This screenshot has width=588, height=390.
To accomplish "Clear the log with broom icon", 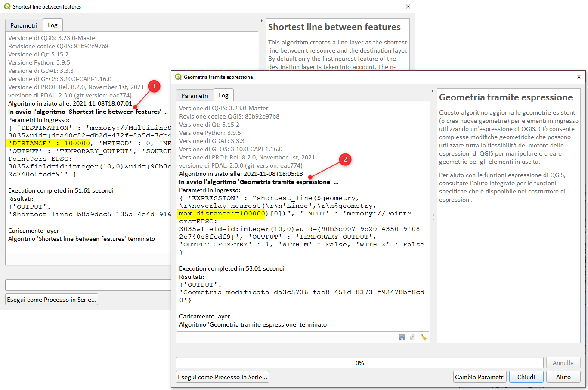I will [424, 337].
